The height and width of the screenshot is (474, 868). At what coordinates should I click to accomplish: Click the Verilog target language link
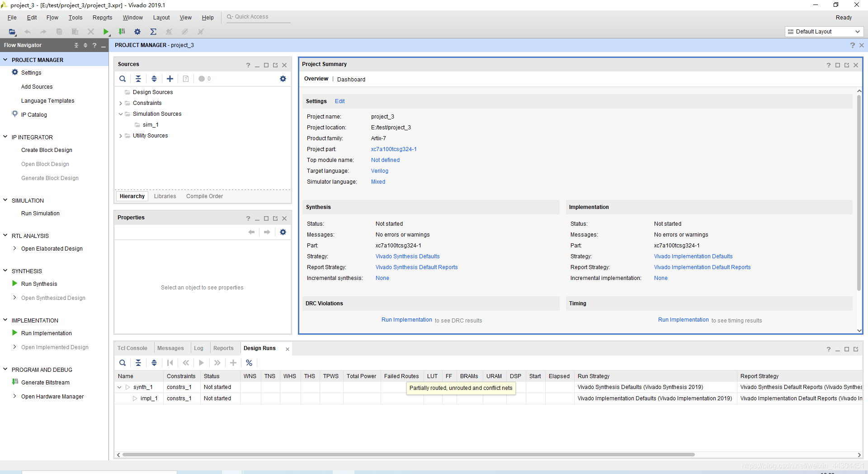(380, 171)
